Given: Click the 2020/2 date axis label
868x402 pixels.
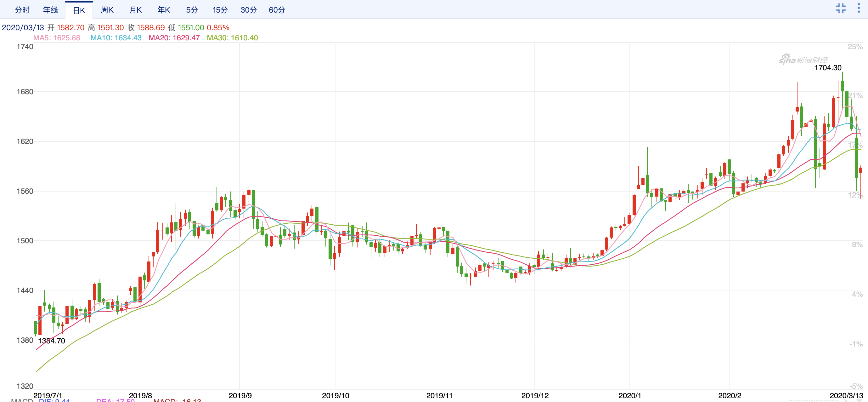Looking at the screenshot, I should [x=730, y=396].
